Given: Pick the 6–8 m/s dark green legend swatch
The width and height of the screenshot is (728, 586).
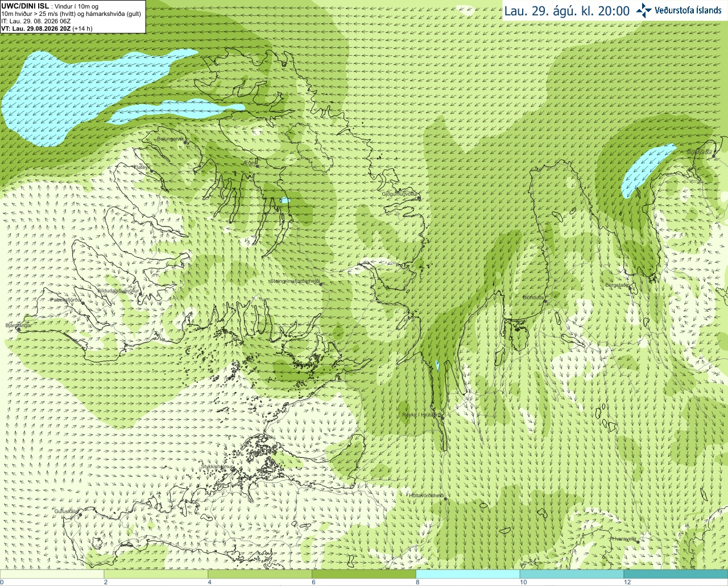Looking at the screenshot, I should click(364, 574).
